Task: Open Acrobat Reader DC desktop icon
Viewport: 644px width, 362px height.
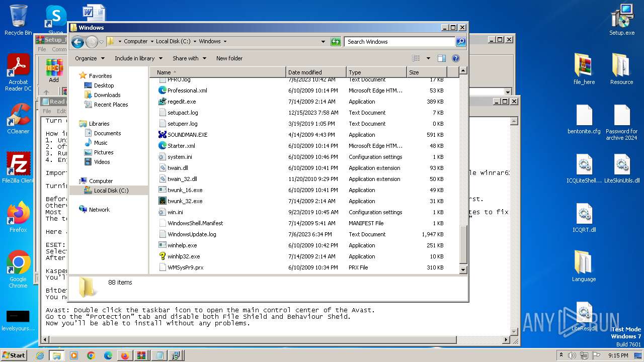Action: click(x=18, y=73)
